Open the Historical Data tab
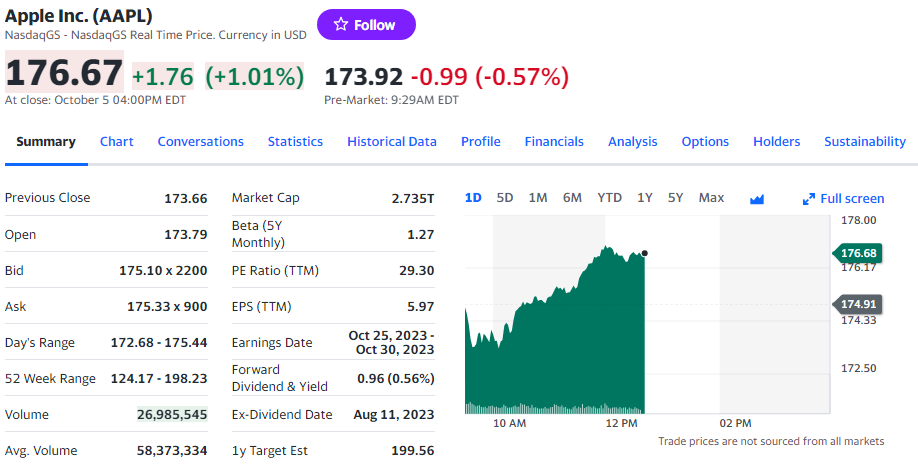918x464 pixels. tap(392, 142)
